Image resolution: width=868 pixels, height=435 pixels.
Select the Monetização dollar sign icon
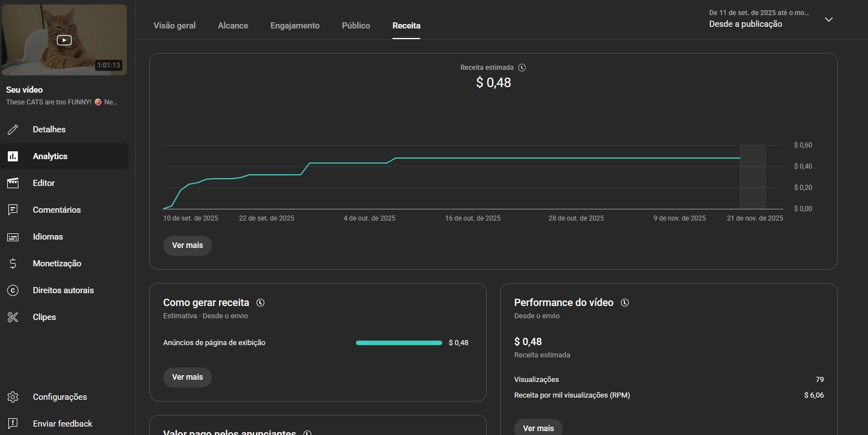pyautogui.click(x=13, y=264)
